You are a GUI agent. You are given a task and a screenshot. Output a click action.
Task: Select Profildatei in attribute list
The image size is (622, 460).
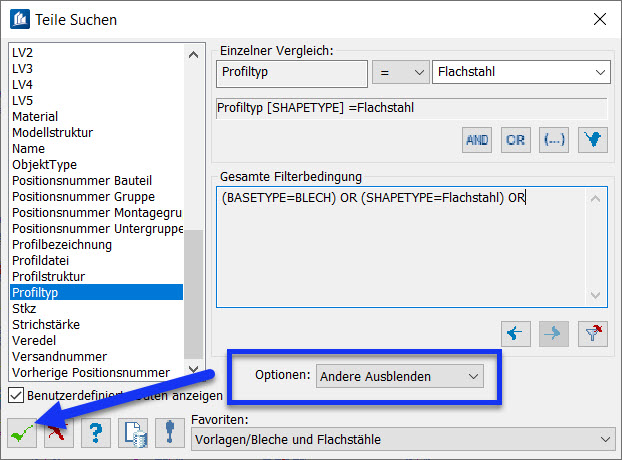96,261
